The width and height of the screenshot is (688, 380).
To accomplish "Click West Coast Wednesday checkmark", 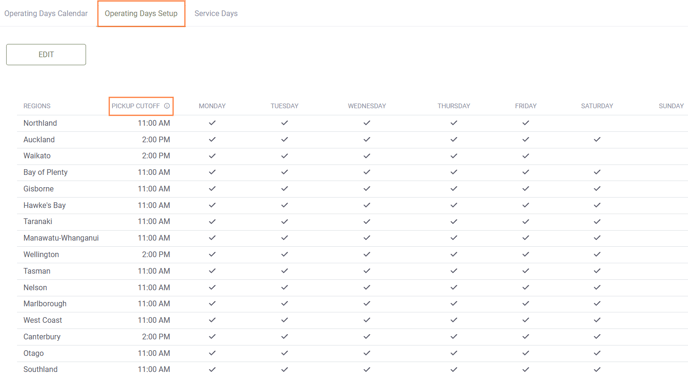I will [x=367, y=320].
